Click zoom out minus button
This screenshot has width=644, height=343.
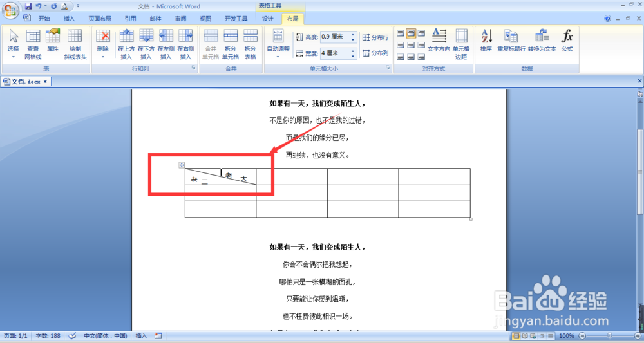(x=582, y=336)
